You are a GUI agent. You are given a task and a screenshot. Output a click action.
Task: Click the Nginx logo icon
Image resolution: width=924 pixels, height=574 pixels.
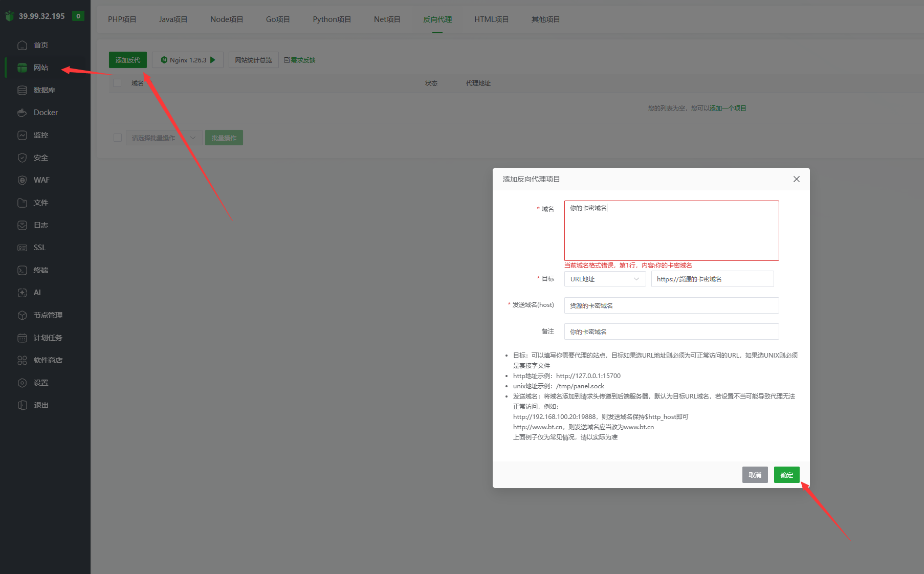(x=164, y=60)
